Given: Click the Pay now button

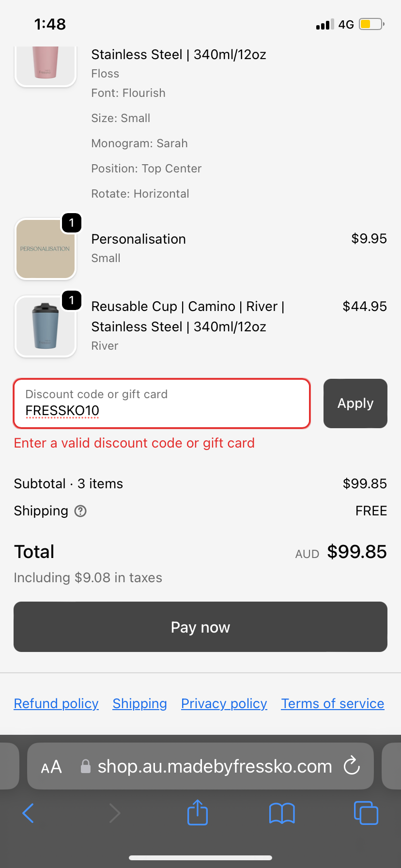Looking at the screenshot, I should coord(200,627).
